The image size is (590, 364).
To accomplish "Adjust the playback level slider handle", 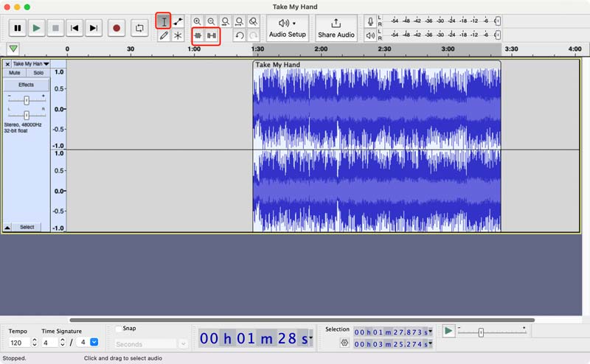I will (497, 35).
